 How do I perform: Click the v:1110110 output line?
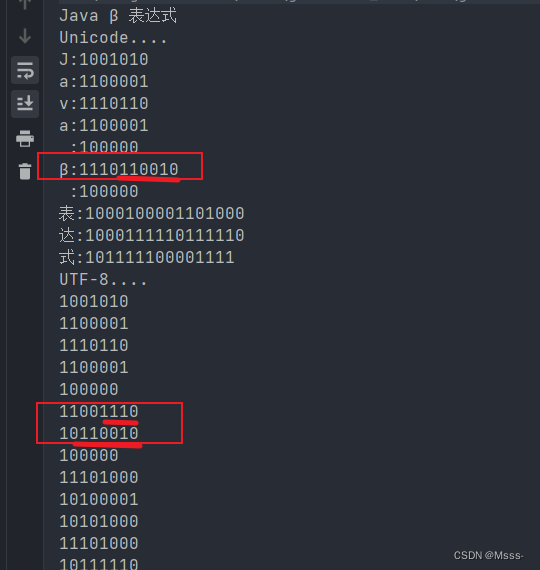104,104
